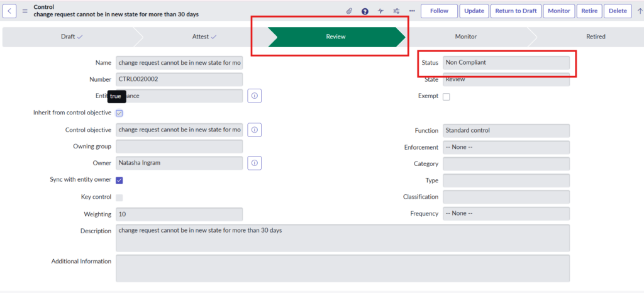Show info for the Entity field
The height and width of the screenshot is (293, 644).
255,96
